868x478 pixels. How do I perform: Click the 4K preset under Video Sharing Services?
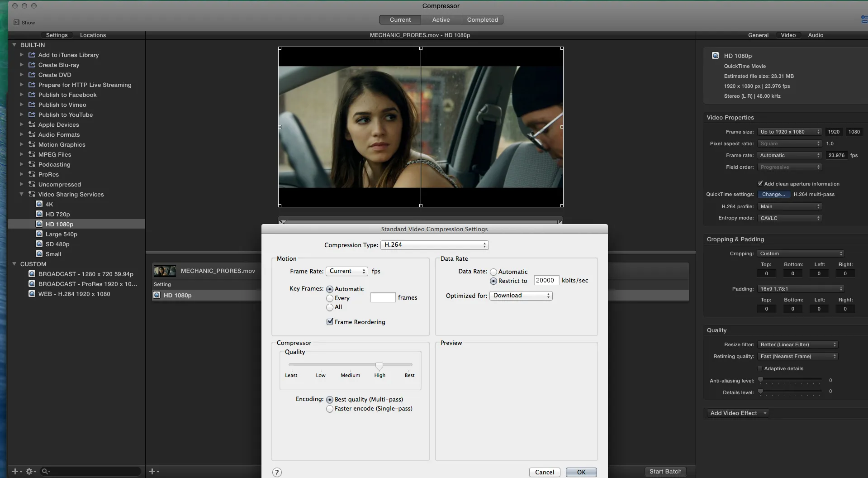click(x=47, y=204)
